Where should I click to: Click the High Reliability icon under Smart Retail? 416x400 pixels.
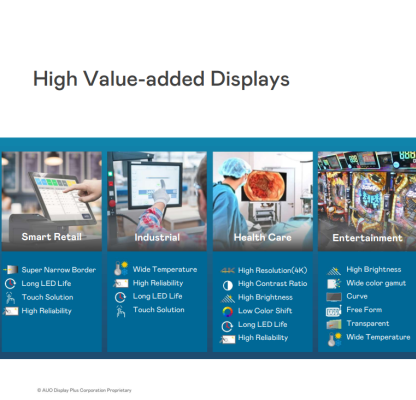pos(10,311)
